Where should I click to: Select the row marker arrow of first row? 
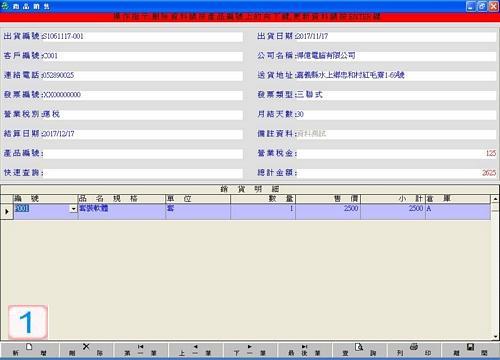pyautogui.click(x=7, y=211)
